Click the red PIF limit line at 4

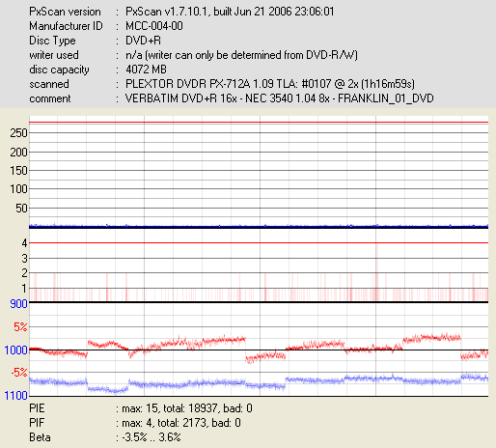(259, 242)
